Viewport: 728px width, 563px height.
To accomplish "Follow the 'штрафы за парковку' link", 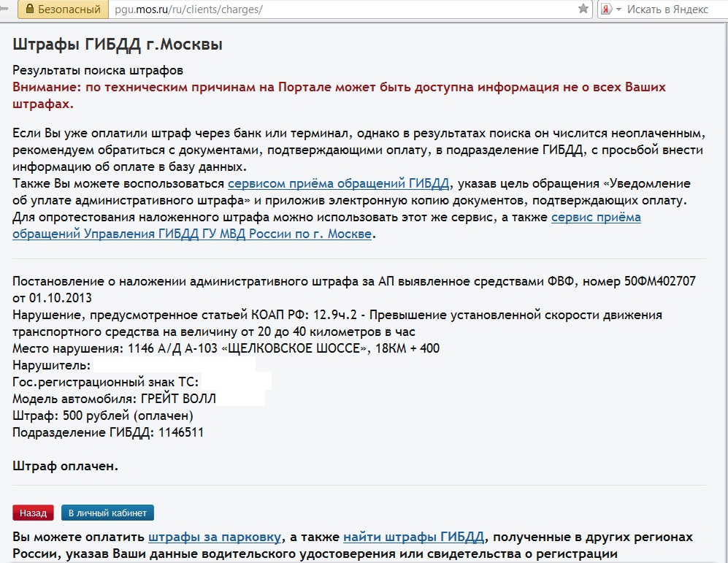I will pos(215,537).
